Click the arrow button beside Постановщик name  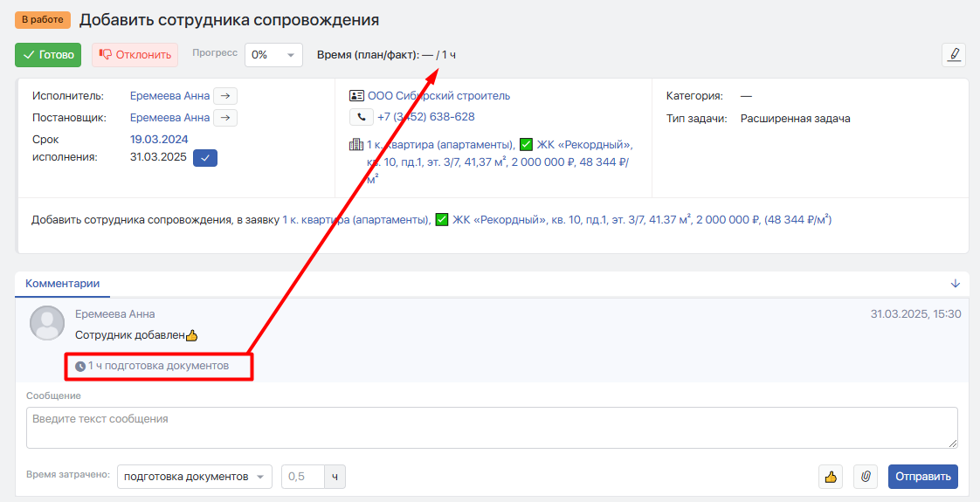click(225, 117)
